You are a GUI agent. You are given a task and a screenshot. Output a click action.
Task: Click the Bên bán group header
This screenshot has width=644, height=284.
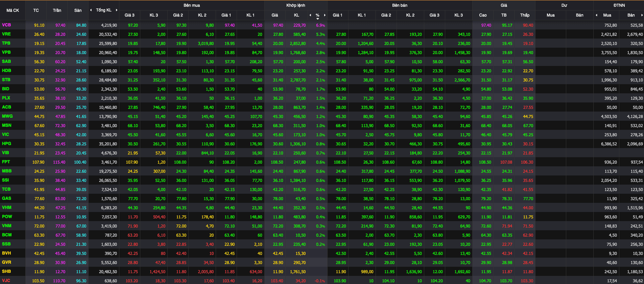click(400, 5)
